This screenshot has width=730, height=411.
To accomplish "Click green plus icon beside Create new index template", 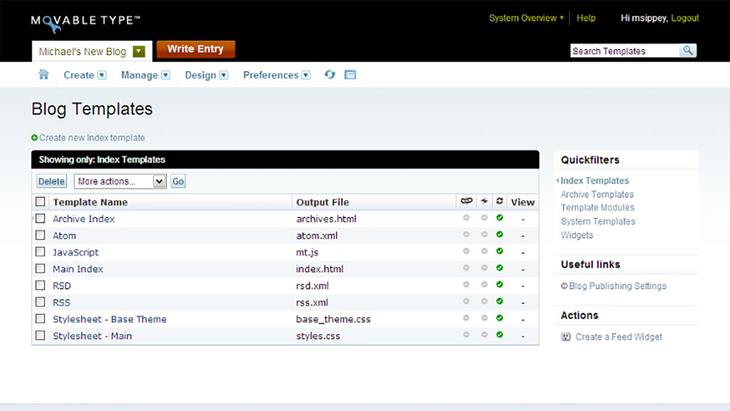I will click(x=34, y=138).
